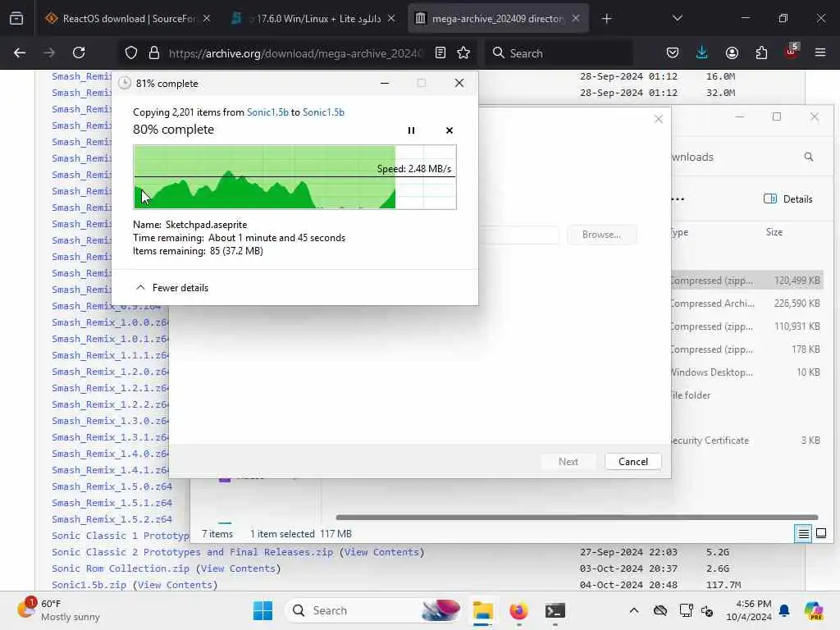Bookmark this page with the star icon
This screenshot has height=630, width=840.
(x=463, y=52)
